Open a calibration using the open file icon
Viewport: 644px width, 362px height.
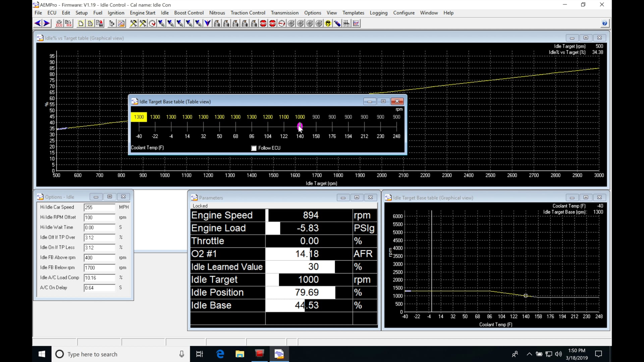(x=90, y=23)
